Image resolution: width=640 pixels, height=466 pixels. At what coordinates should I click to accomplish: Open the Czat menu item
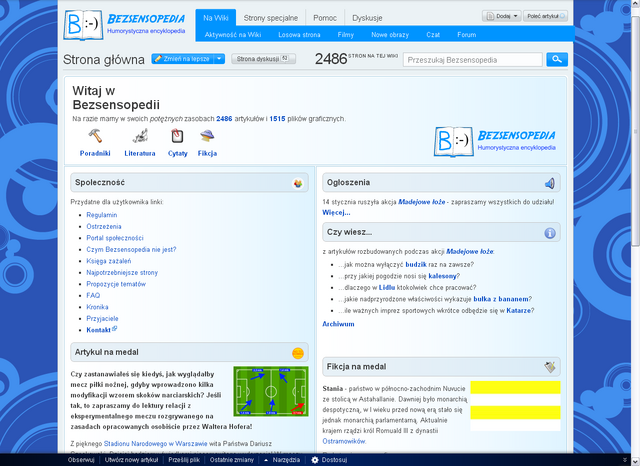tap(433, 35)
